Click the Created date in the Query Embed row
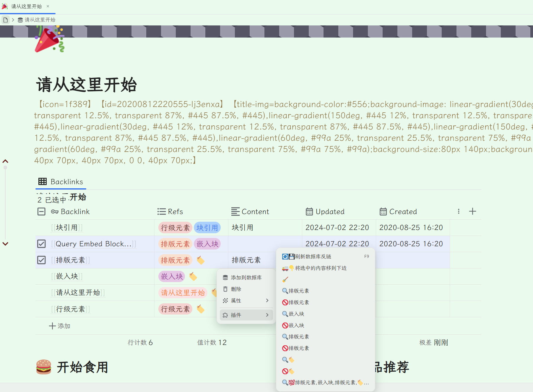Viewport: 533px width, 392px height. 413,244
